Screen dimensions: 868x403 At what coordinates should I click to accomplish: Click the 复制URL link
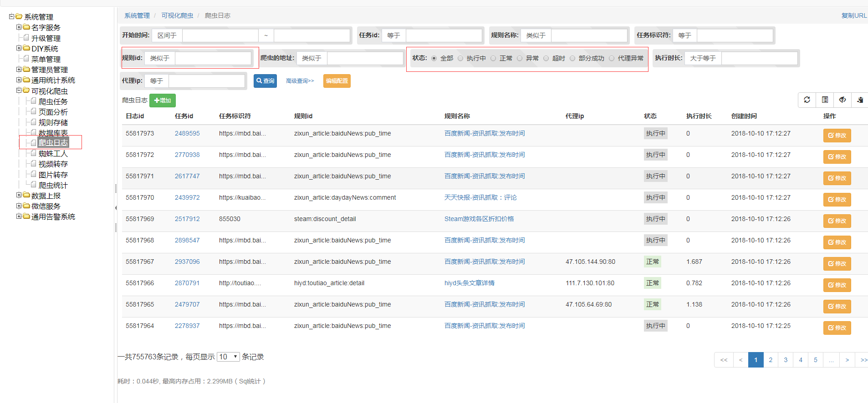pyautogui.click(x=854, y=15)
